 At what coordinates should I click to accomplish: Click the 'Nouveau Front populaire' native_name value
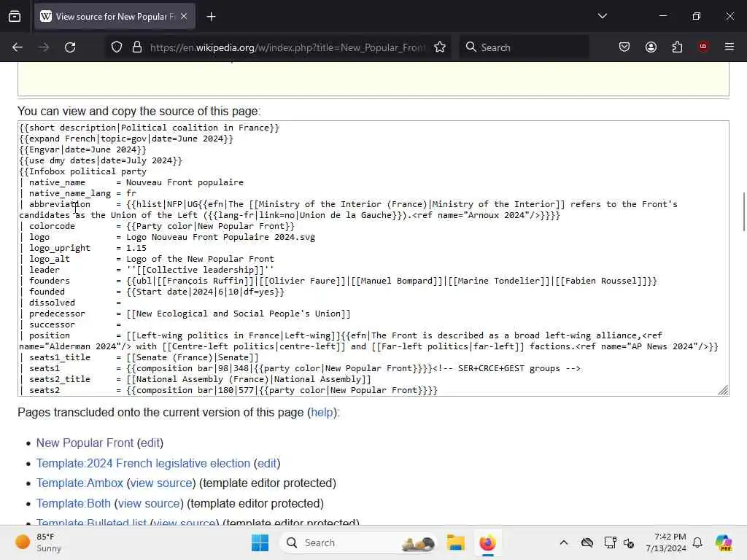pyautogui.click(x=185, y=182)
